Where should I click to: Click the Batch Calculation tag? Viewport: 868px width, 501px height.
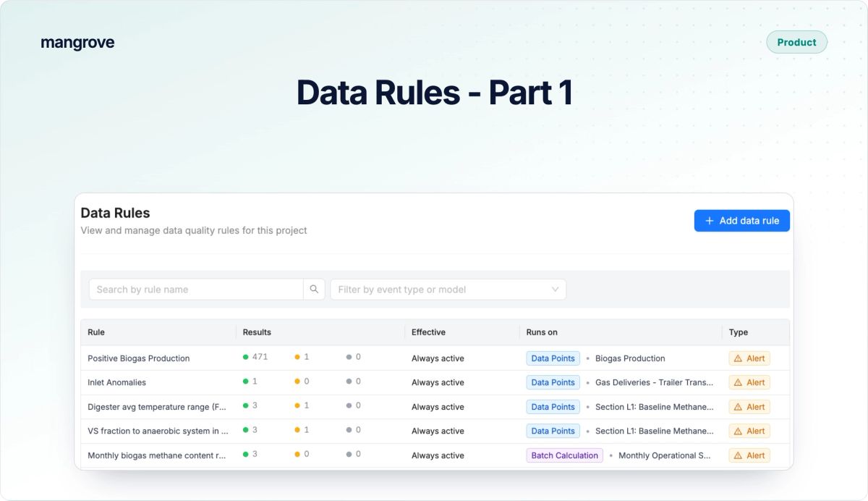click(564, 455)
